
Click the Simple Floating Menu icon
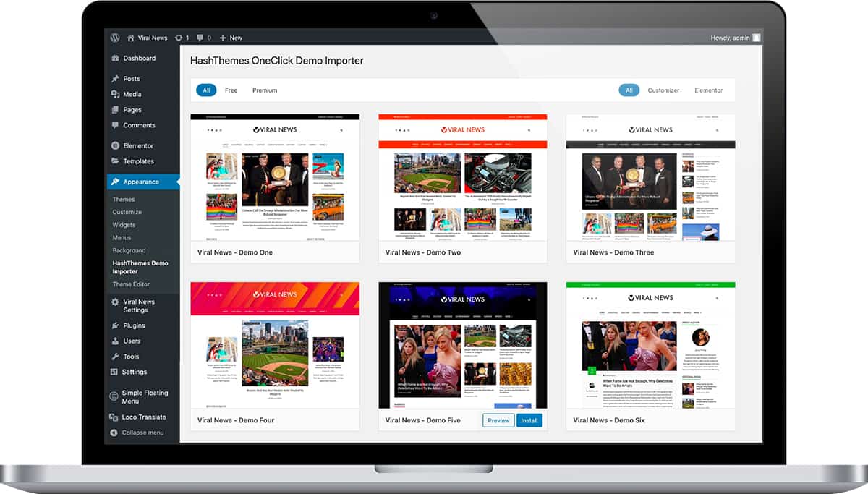pyautogui.click(x=115, y=395)
